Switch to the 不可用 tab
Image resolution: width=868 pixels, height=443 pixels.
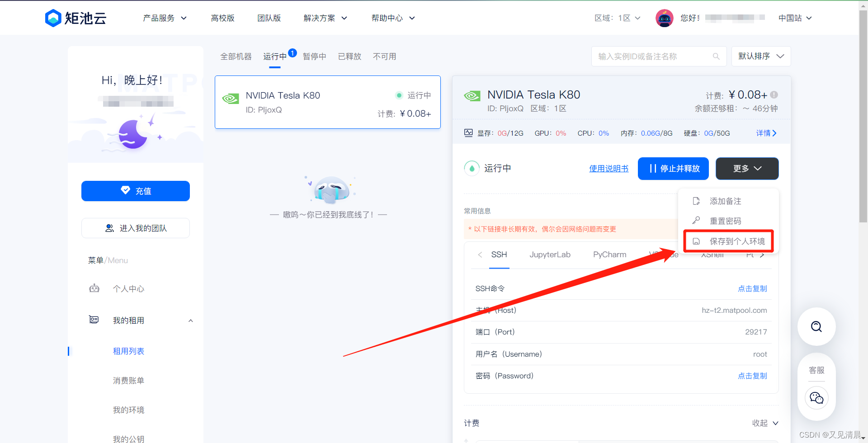tap(385, 57)
